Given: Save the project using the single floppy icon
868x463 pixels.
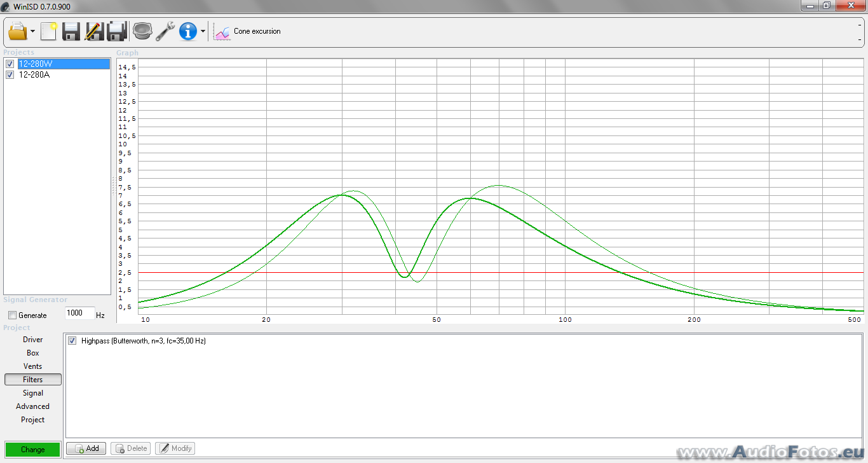Looking at the screenshot, I should coord(71,31).
